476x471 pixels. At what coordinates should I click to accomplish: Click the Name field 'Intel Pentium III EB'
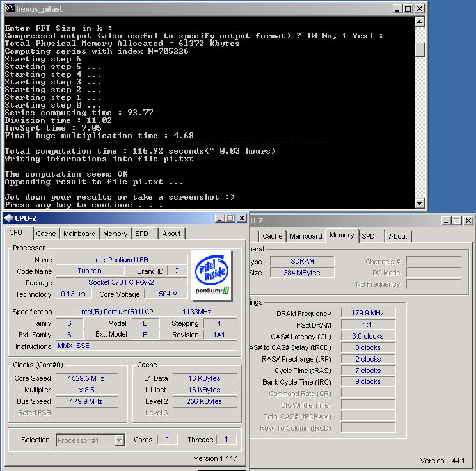coord(122,260)
